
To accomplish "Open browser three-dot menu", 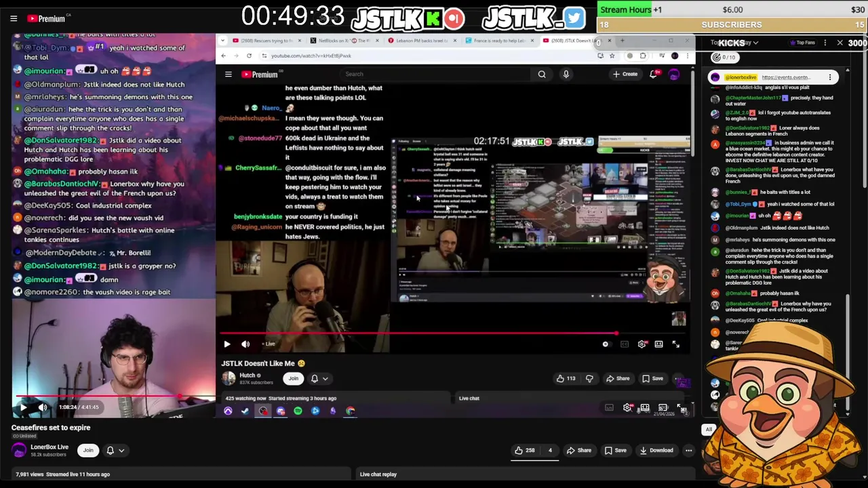I will pos(687,56).
